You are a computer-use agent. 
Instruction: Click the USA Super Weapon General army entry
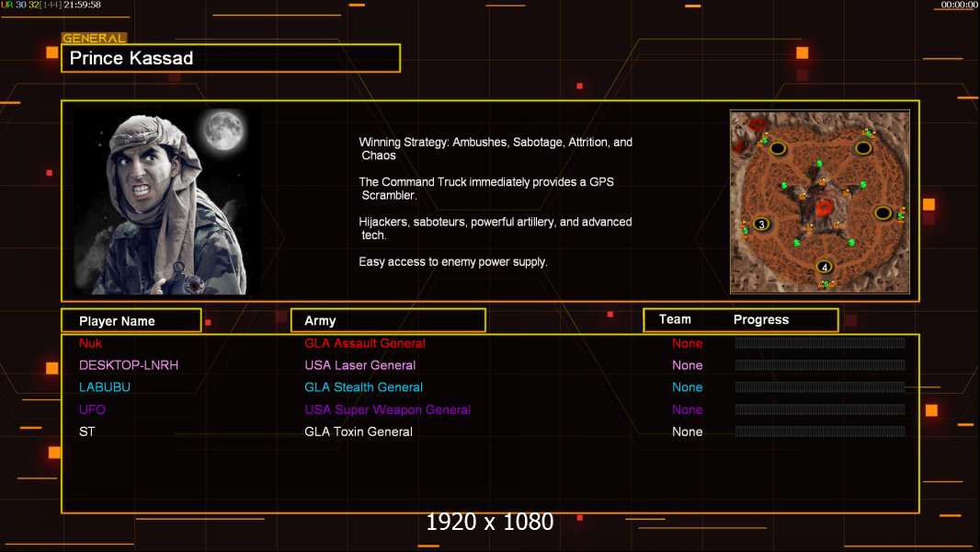click(x=387, y=409)
